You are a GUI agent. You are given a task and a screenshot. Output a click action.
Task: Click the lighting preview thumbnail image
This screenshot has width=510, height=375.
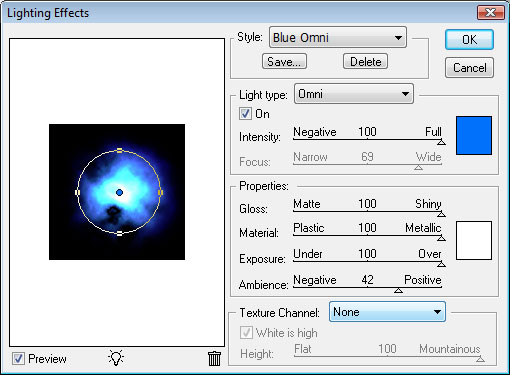click(x=117, y=192)
